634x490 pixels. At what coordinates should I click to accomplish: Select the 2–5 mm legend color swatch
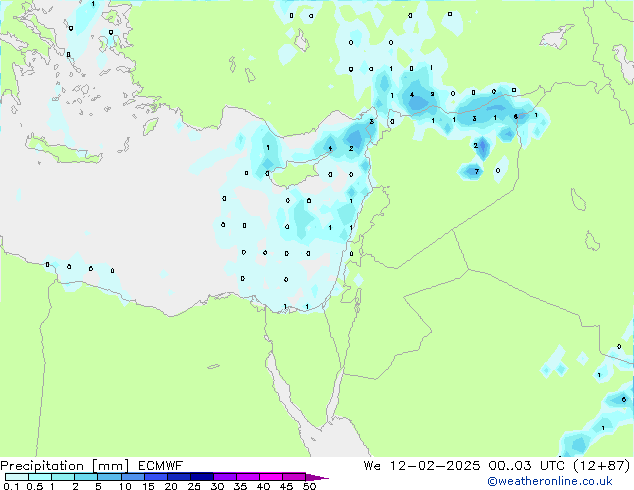[87, 477]
